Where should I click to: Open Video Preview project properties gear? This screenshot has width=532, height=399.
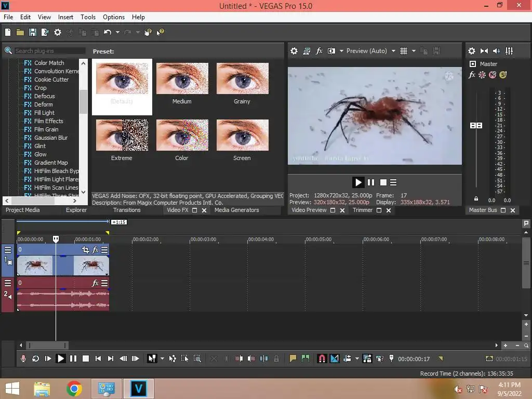point(294,51)
